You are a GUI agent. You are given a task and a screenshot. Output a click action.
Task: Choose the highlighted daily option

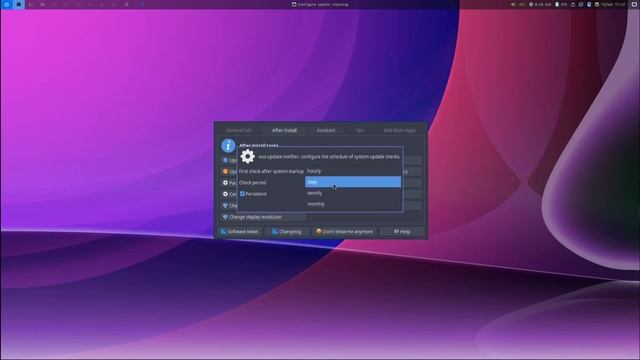click(x=353, y=182)
